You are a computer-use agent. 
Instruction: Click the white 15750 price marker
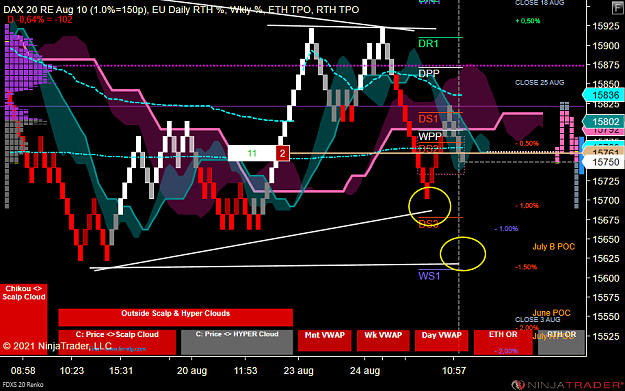603,162
